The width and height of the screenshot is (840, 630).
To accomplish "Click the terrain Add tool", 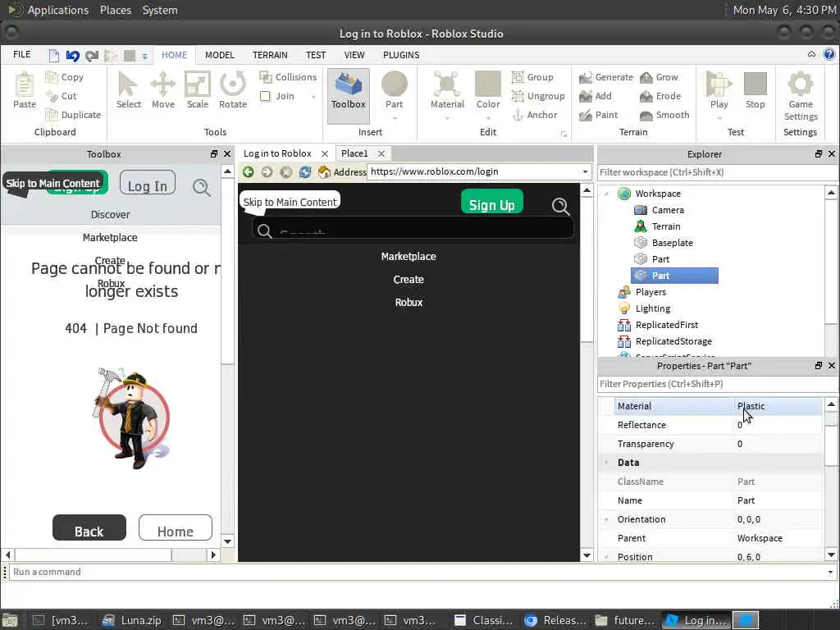I will pos(596,96).
